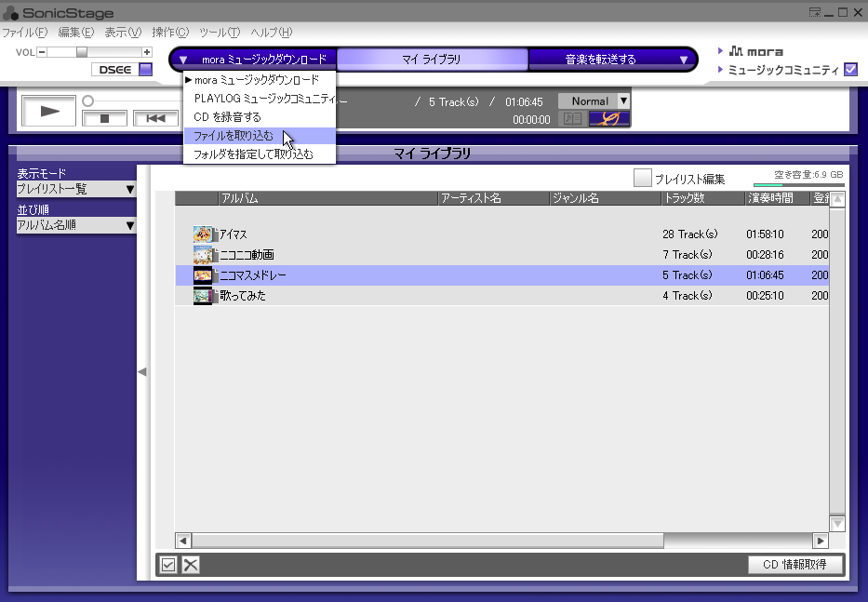Select フォルダを指定して取り込む menu entry
Image resolution: width=868 pixels, height=602 pixels.
260,154
